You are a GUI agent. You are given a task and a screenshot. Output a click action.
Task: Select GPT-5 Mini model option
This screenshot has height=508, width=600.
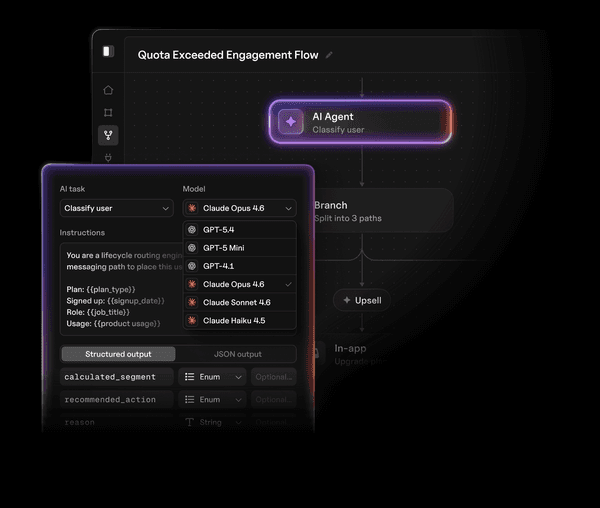click(x=240, y=248)
